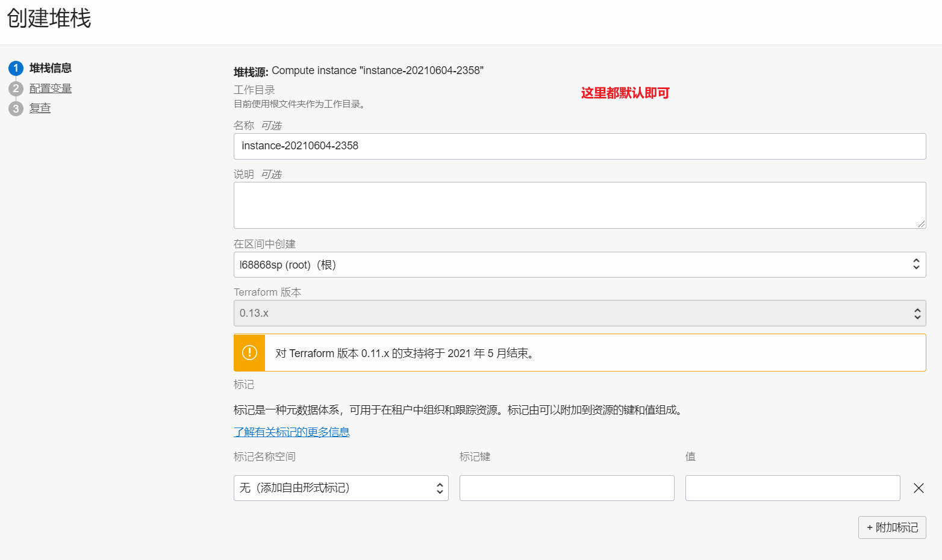The image size is (942, 560).
Task: Click the X to remove the tag row
Action: pos(918,488)
